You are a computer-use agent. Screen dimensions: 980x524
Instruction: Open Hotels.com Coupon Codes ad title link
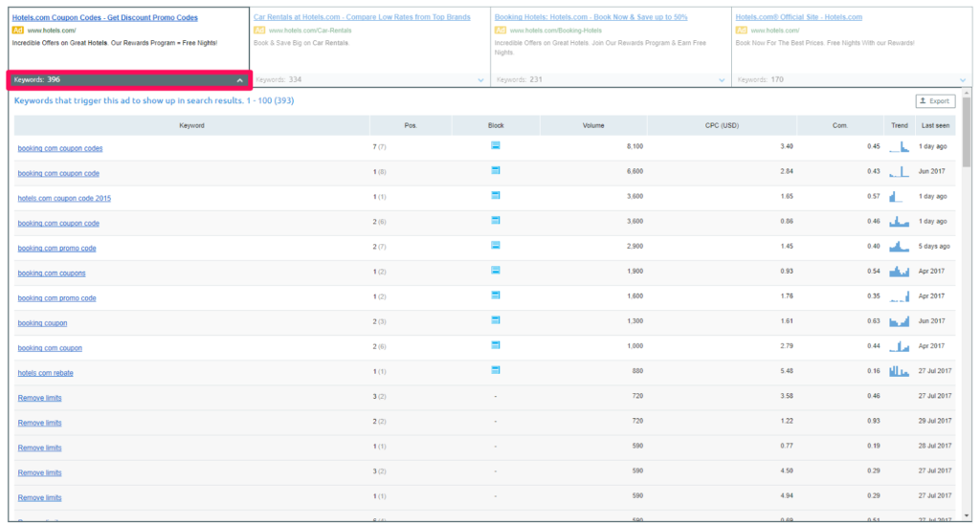tap(104, 17)
